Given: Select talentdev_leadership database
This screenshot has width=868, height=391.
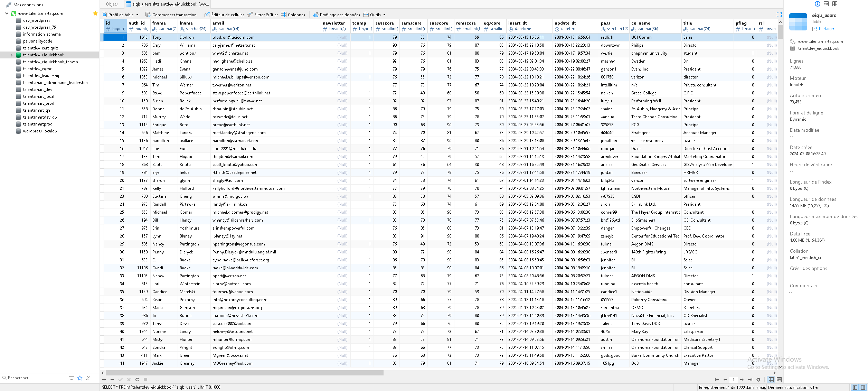Looking at the screenshot, I should coord(42,76).
